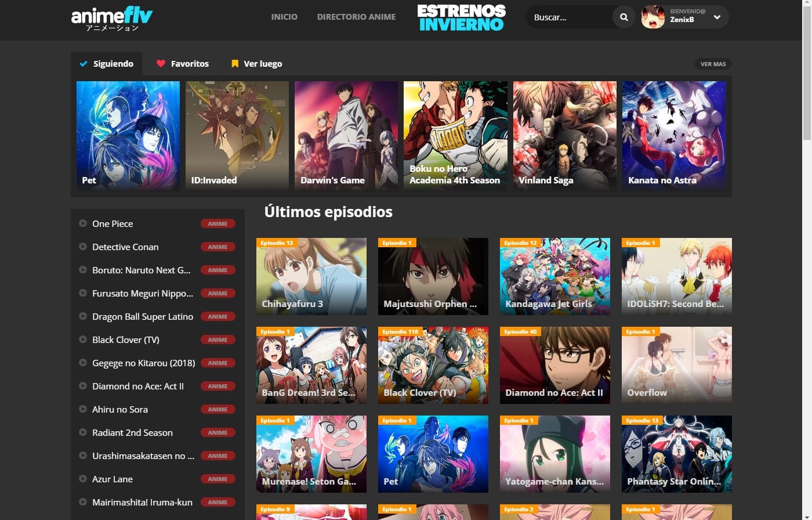This screenshot has height=520, width=812.
Task: Click the bookmark icon beside Ver luego
Action: coord(234,64)
